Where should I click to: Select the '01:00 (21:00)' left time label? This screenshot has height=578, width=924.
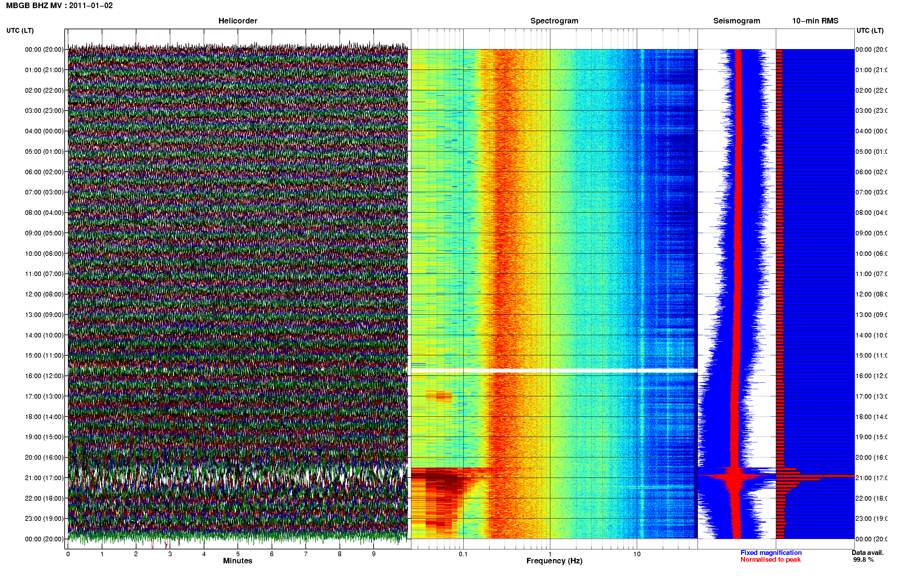44,70
